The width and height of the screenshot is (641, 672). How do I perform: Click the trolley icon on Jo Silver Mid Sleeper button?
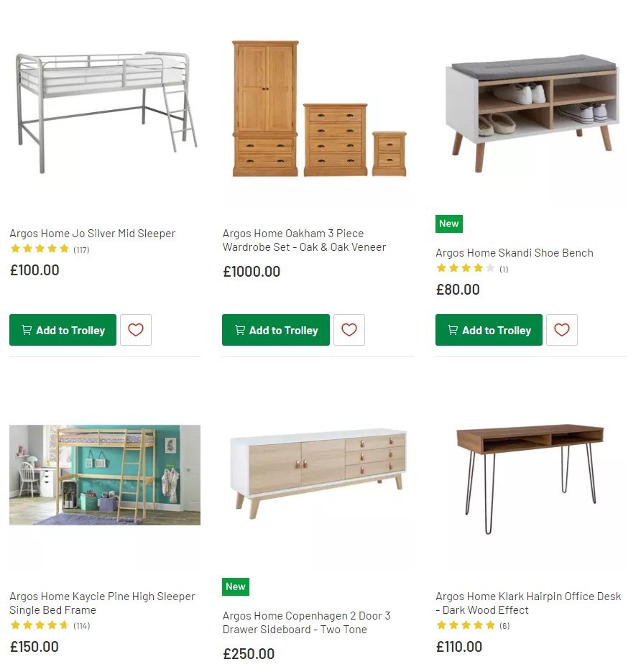[26, 330]
